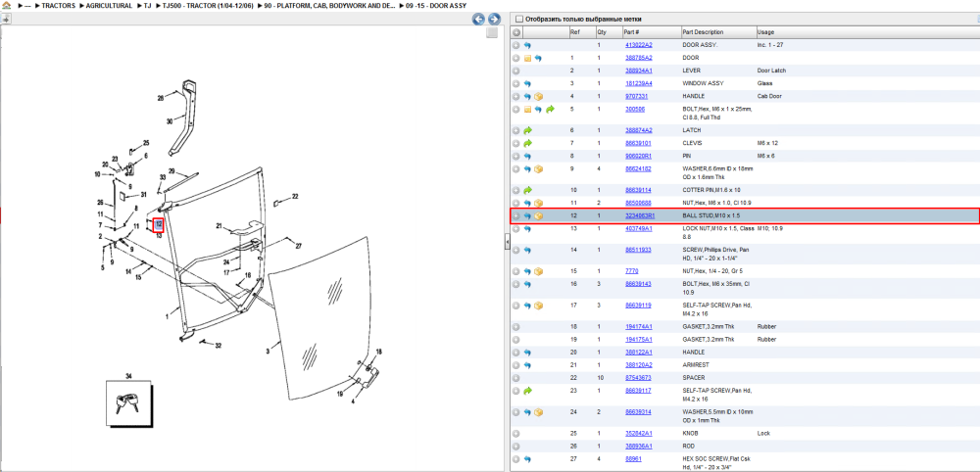Click box icon in NUT 86509688 row

(539, 203)
